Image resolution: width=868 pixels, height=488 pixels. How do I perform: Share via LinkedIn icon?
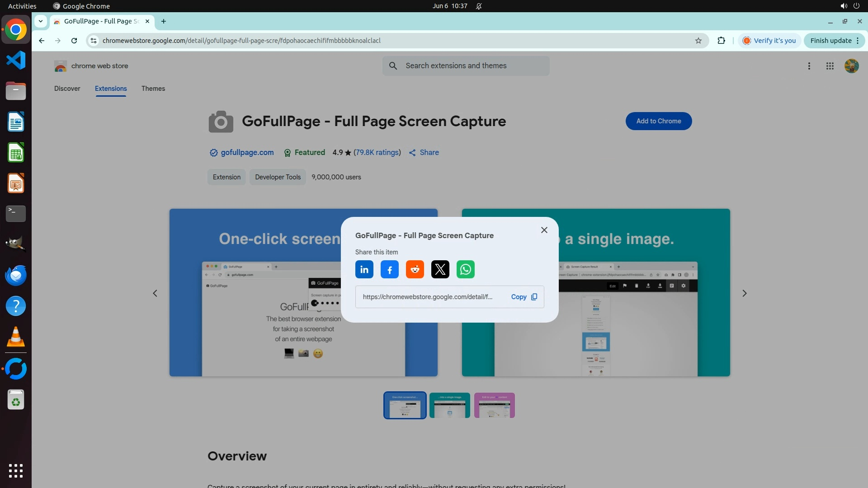(364, 270)
